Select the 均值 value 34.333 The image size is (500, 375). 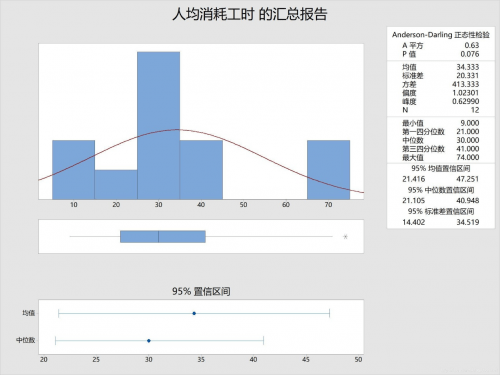tap(468, 67)
